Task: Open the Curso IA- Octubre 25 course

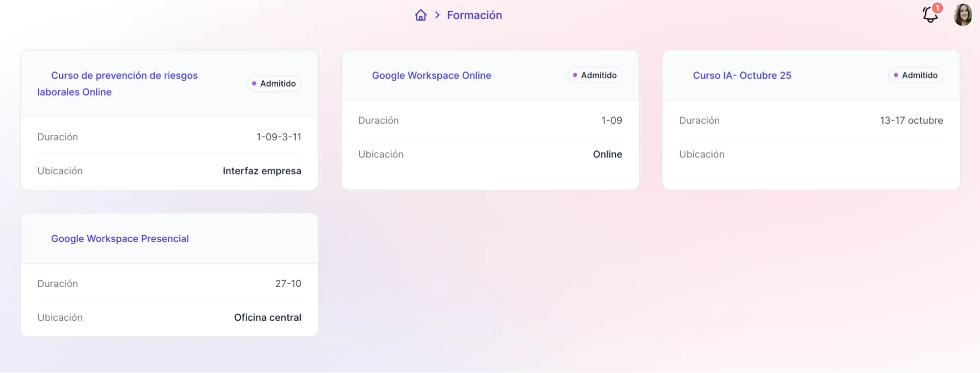Action: click(x=742, y=75)
